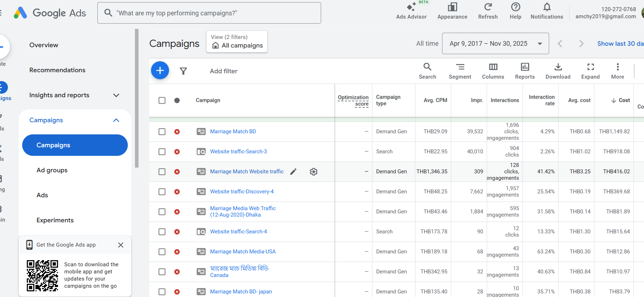Click the top search box
644x297 pixels.
(209, 13)
